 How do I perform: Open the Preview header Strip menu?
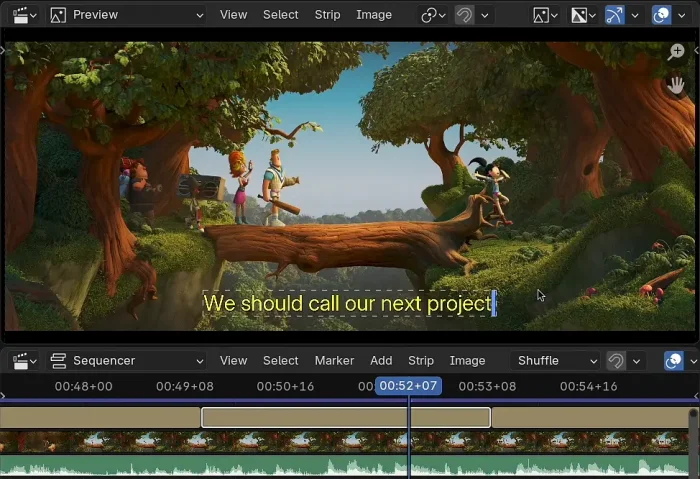point(327,15)
